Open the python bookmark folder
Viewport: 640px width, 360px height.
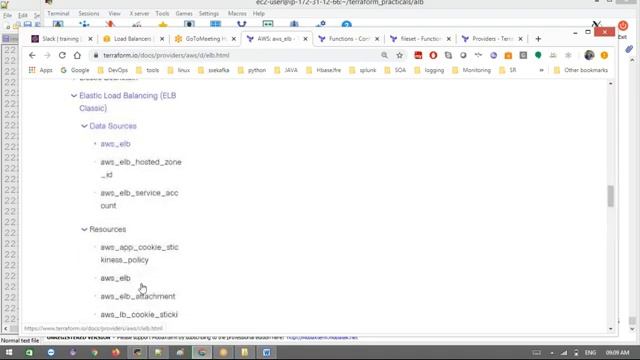[x=252, y=70]
